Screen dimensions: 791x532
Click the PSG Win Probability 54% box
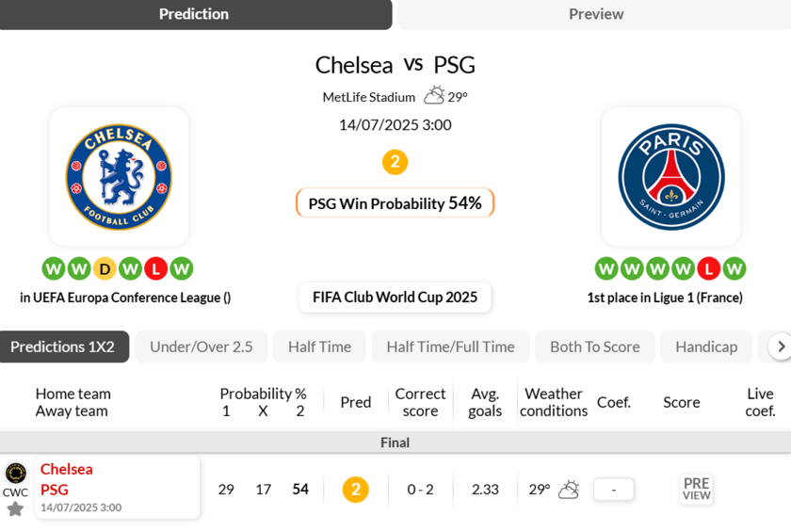point(395,203)
